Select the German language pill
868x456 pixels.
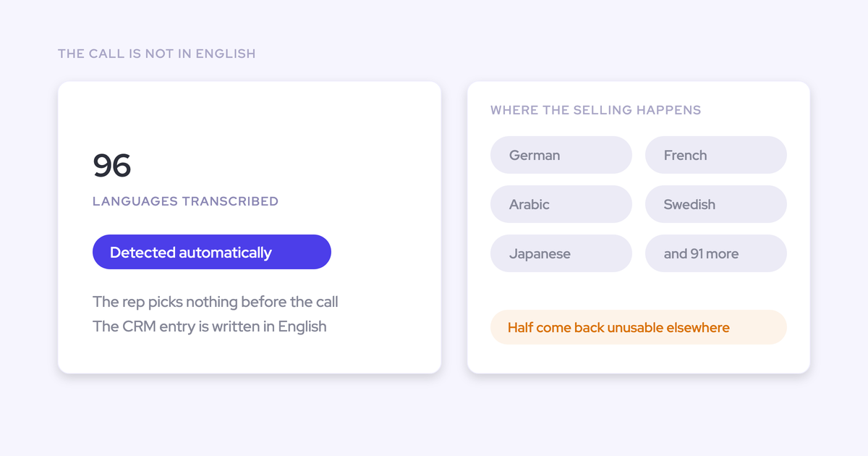(561, 155)
